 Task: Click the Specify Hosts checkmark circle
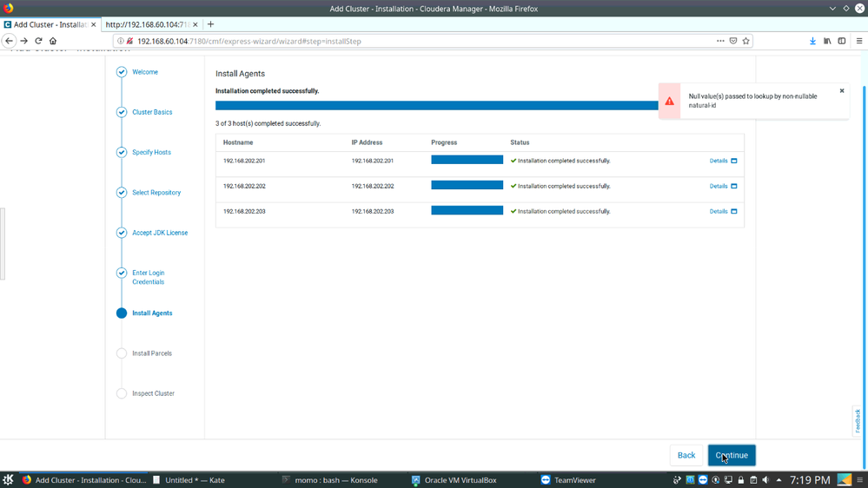[x=122, y=152]
